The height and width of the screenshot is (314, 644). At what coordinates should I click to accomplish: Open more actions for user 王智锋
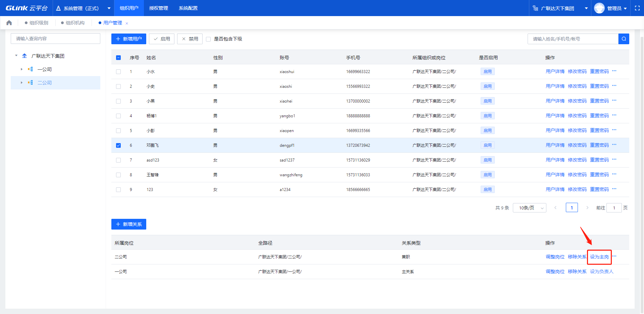coord(614,174)
